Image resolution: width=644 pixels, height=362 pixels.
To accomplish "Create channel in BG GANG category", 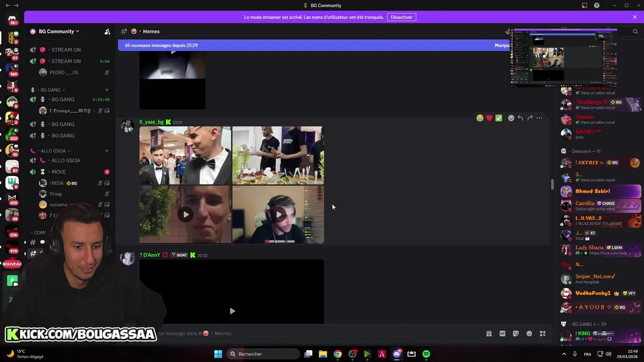I will pos(107,90).
